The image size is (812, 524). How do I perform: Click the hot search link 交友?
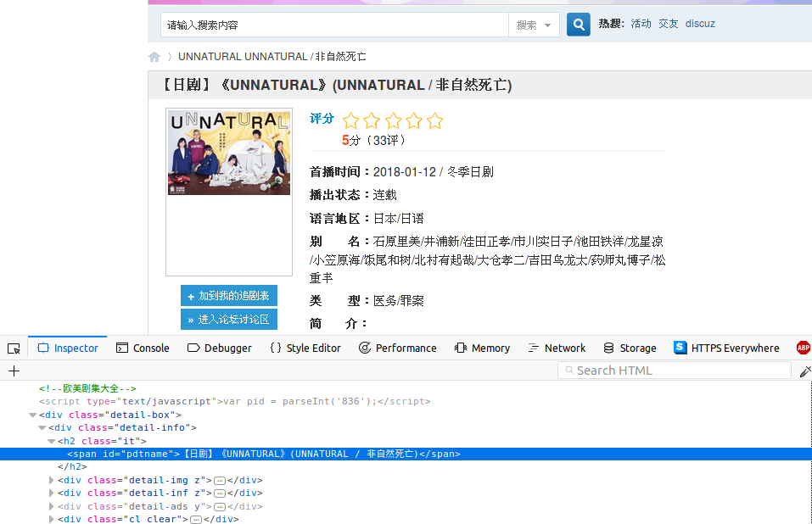click(668, 24)
